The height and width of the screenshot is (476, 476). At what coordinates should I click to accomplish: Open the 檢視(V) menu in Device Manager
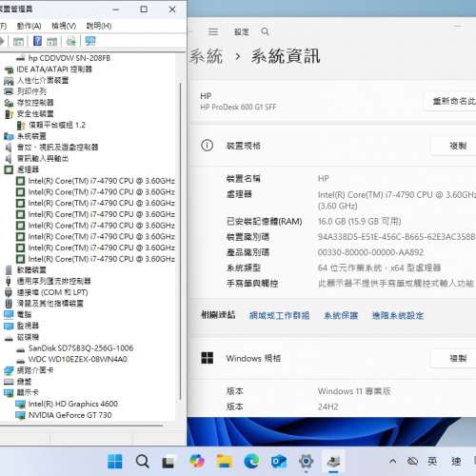64,26
